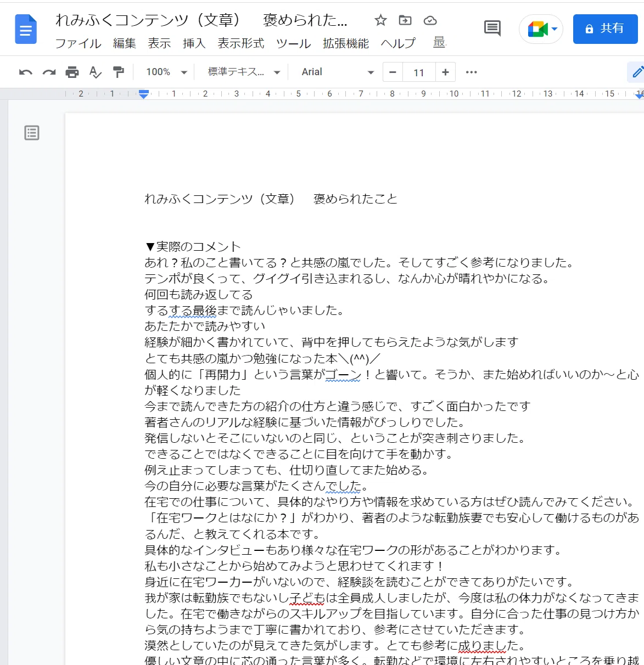This screenshot has width=644, height=665.
Task: Click the line starting とても共感の嵐かつ勉強
Action: [x=262, y=358]
